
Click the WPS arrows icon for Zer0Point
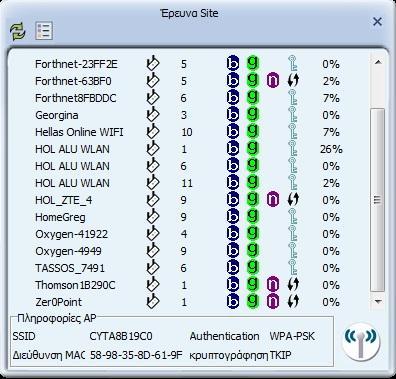pos(293,302)
